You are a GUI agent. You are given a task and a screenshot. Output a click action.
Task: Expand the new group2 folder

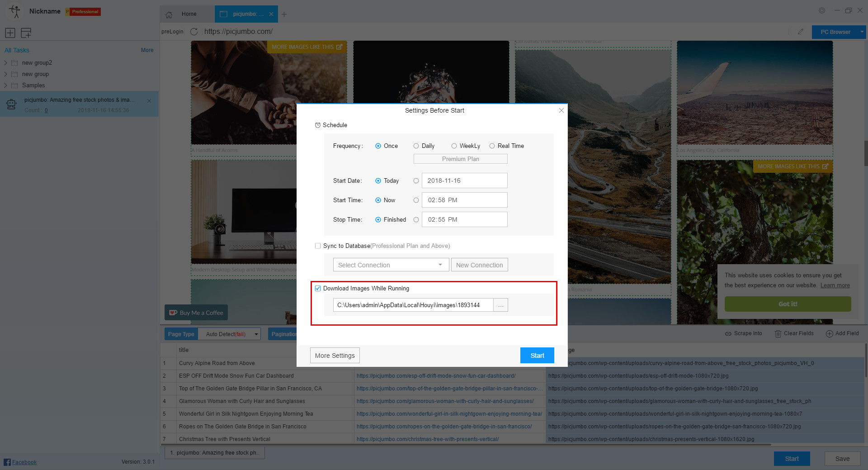tap(5, 63)
